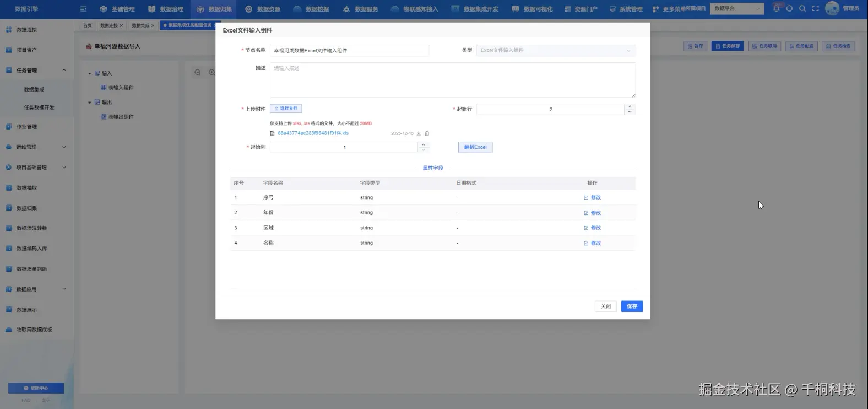Screen dimensions: 868x409
Task: Switch to the 首页 tab
Action: pos(88,25)
